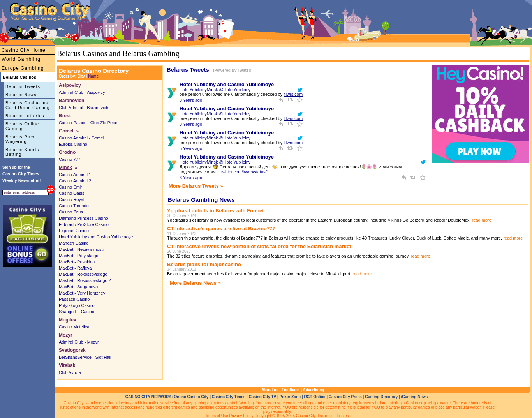Open Europe Gambling menu item

coord(28,68)
